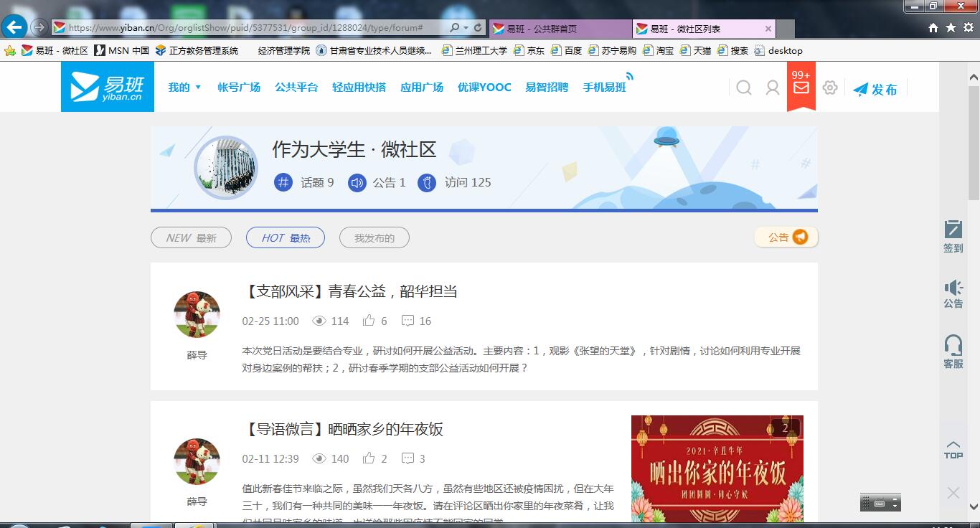Open the 我的 dropdown menu

click(184, 86)
